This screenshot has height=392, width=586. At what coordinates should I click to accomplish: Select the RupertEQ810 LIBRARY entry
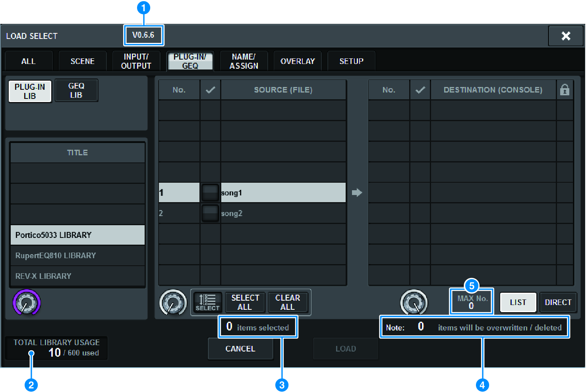coord(77,255)
